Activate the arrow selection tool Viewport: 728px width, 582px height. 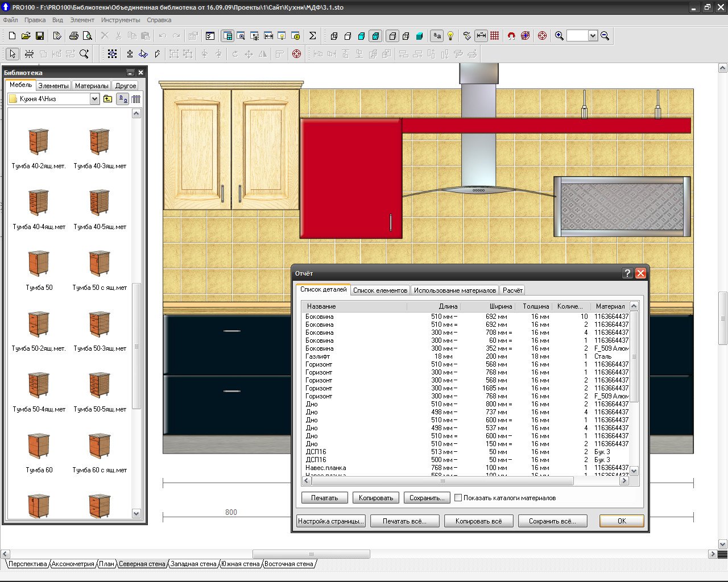pyautogui.click(x=13, y=54)
